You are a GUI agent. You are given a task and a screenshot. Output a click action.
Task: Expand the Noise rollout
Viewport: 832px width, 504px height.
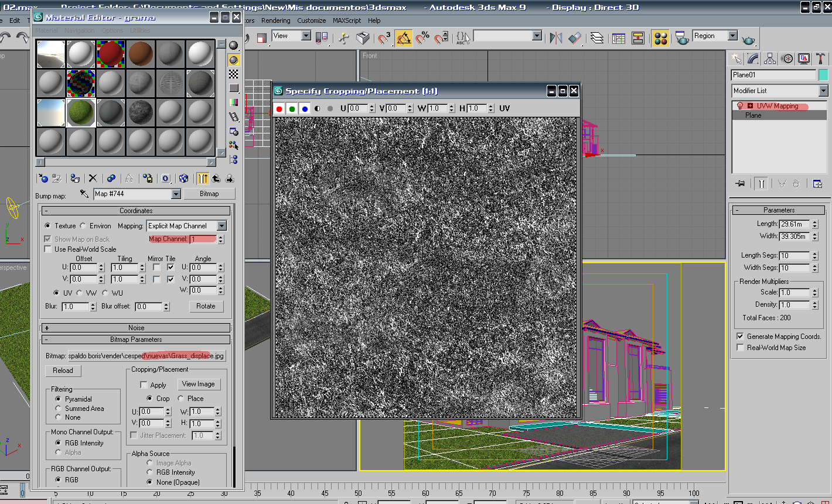pyautogui.click(x=136, y=328)
